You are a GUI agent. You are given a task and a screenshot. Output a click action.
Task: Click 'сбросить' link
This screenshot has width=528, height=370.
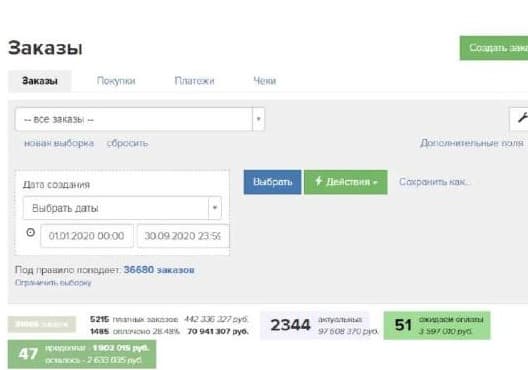127,143
